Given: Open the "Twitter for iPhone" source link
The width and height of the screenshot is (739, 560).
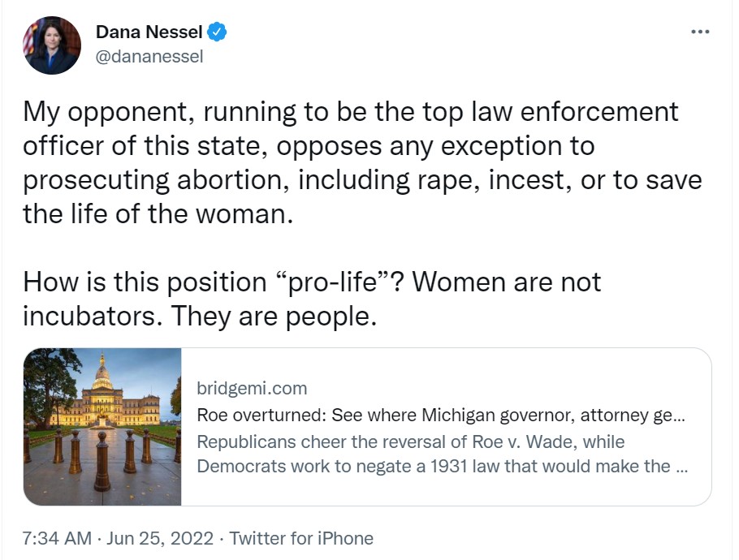Looking at the screenshot, I should click(301, 538).
